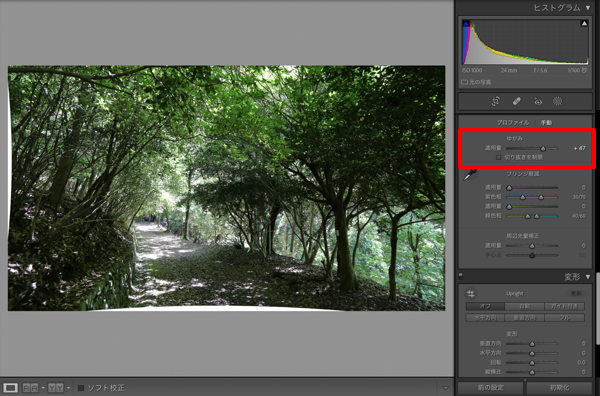Viewport: 600px width, 396px height.
Task: Click the ゆがみ 適用量 slider handle
Action: click(543, 148)
